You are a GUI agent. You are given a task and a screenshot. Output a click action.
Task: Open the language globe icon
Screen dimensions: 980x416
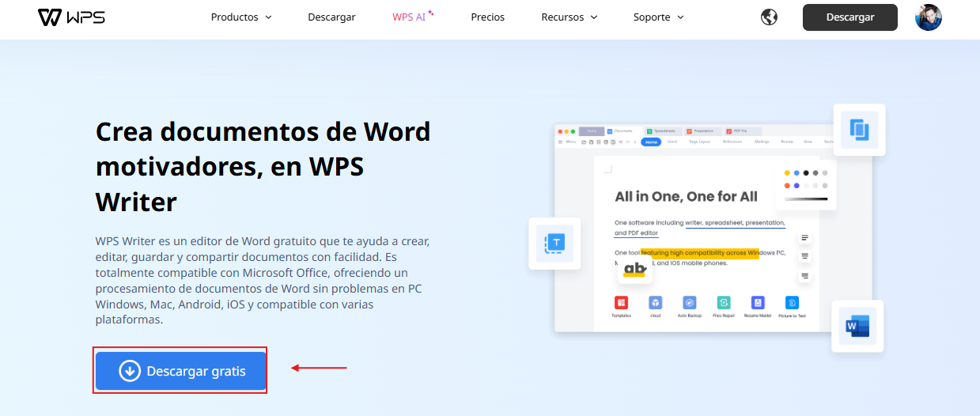768,17
